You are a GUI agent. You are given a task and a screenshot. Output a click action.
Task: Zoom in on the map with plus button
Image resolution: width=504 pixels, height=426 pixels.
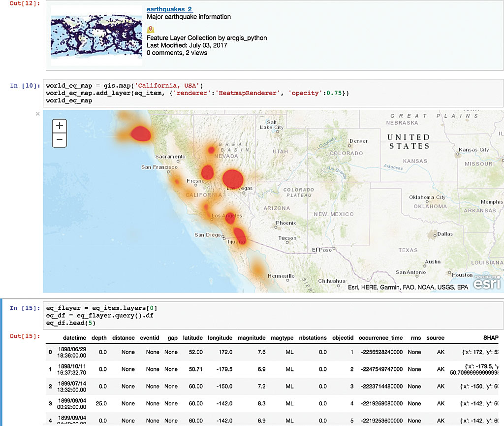60,126
